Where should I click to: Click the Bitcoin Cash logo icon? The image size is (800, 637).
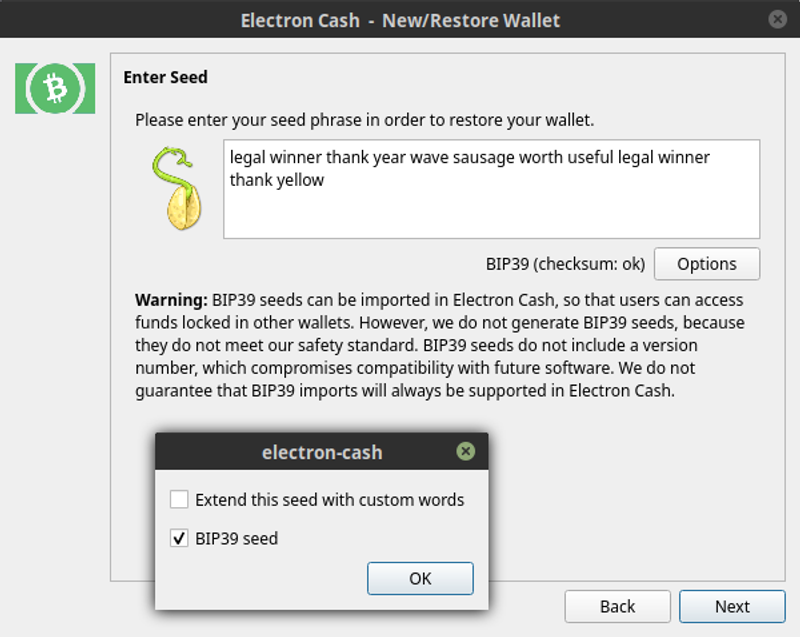55,88
